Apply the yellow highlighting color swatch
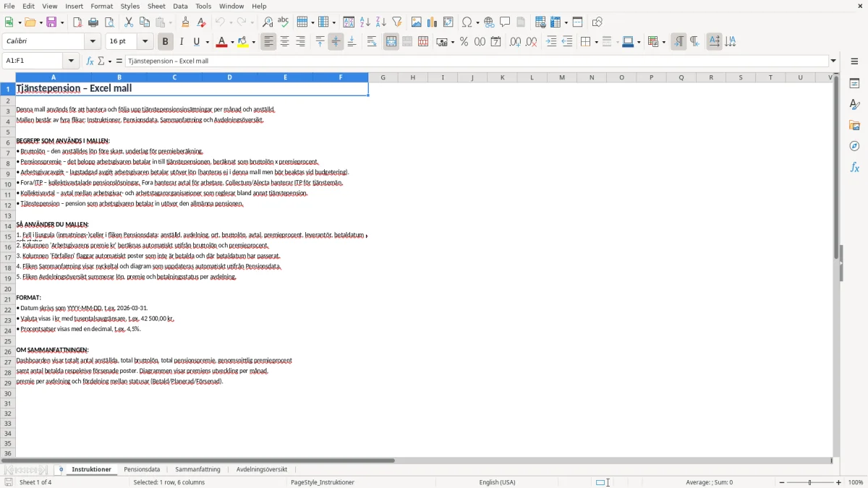 coord(242,42)
